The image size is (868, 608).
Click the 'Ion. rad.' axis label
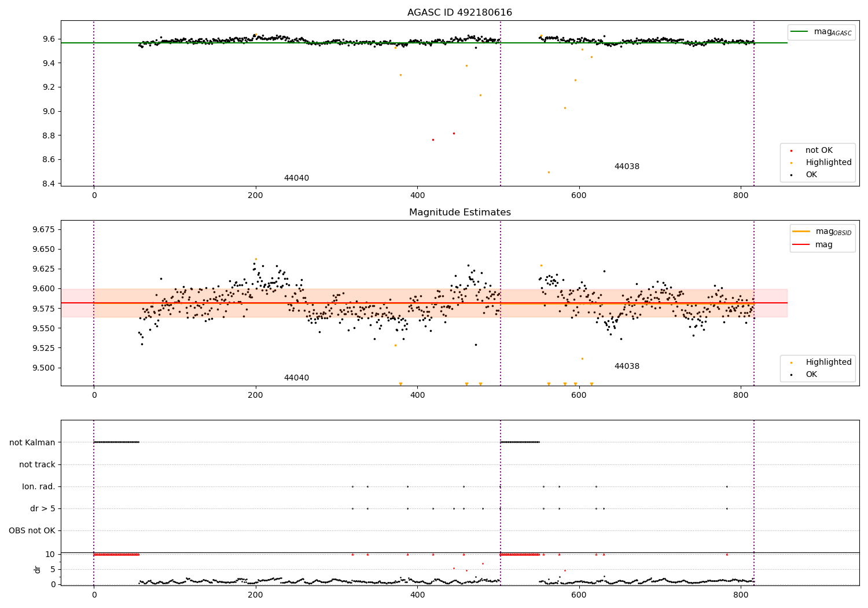39,486
